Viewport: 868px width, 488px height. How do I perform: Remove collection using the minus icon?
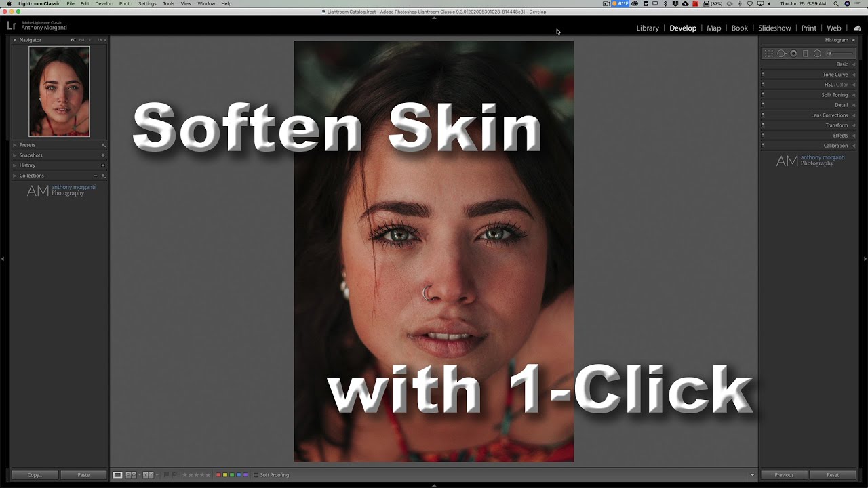pos(95,176)
